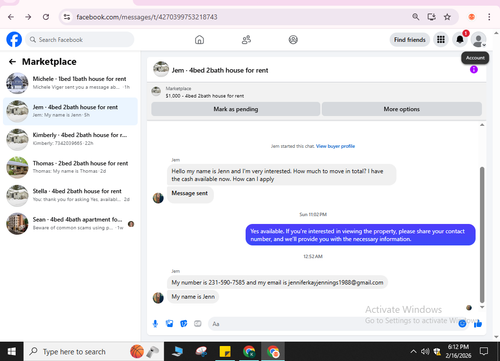Screen dimensions: 500x361
Task: Open Stella 4bed 2bath house conversation
Action: [70, 195]
